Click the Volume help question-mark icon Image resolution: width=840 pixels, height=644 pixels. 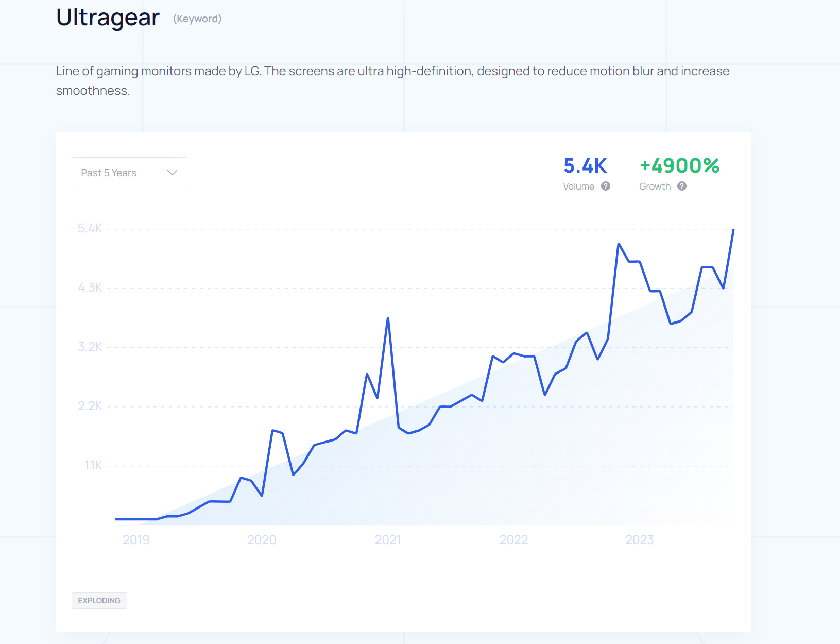click(x=606, y=186)
